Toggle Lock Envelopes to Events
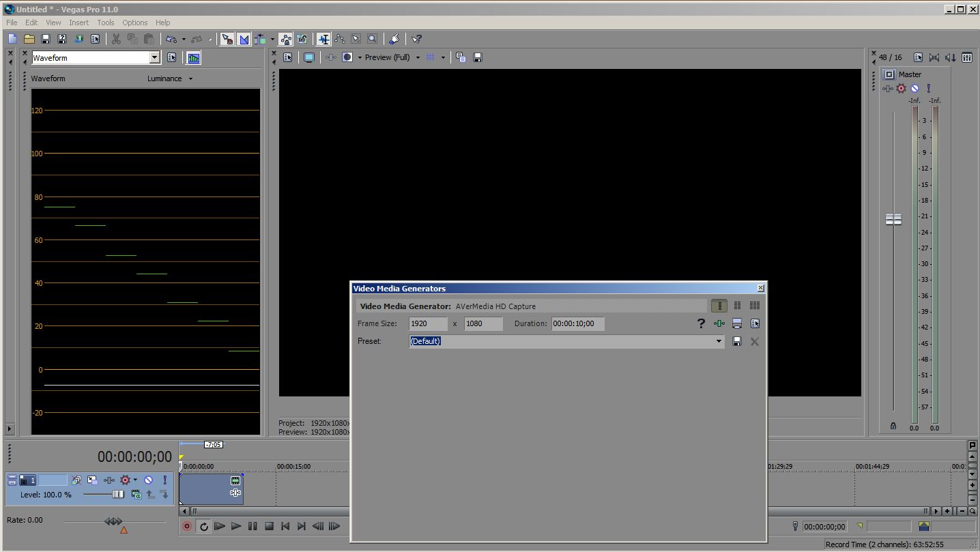 (x=286, y=39)
